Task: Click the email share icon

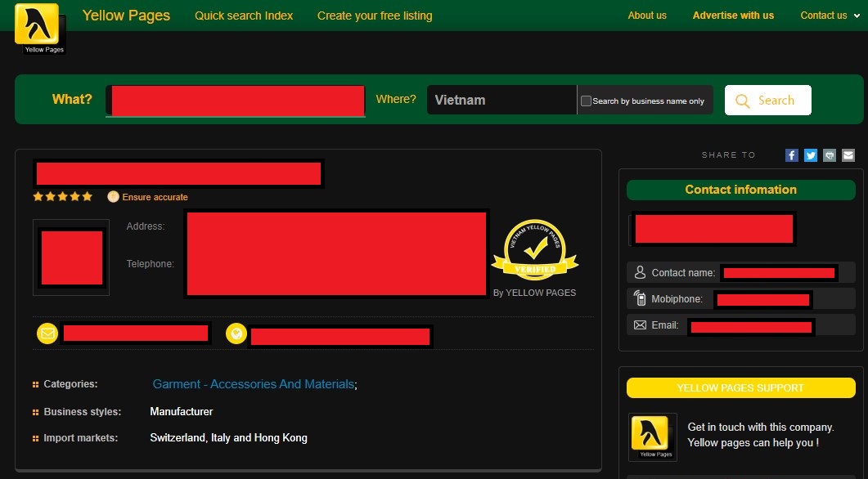Action: 848,154
